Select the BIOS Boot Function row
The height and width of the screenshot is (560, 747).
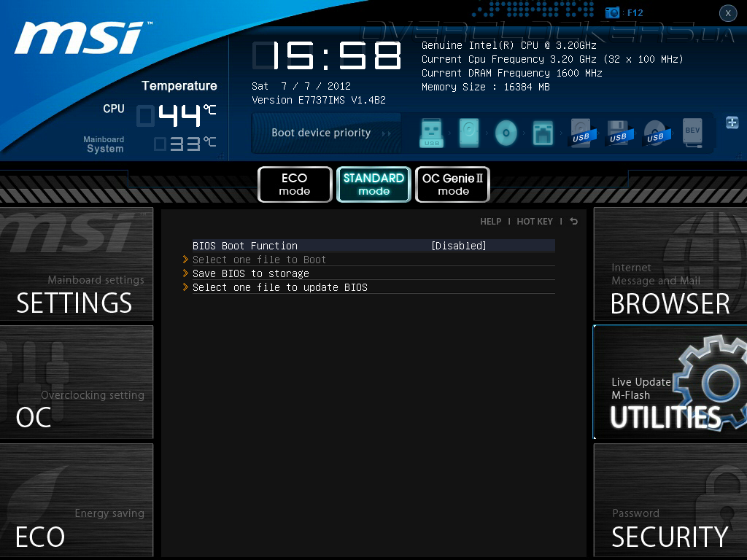[x=373, y=246]
